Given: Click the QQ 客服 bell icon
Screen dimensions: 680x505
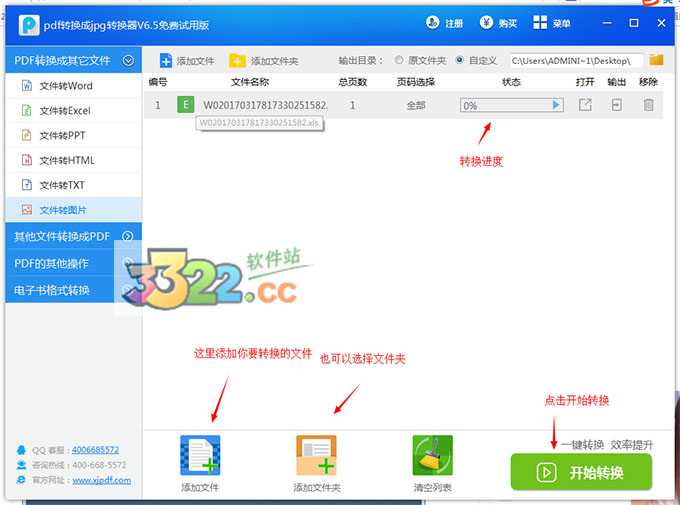Looking at the screenshot, I should (21, 450).
